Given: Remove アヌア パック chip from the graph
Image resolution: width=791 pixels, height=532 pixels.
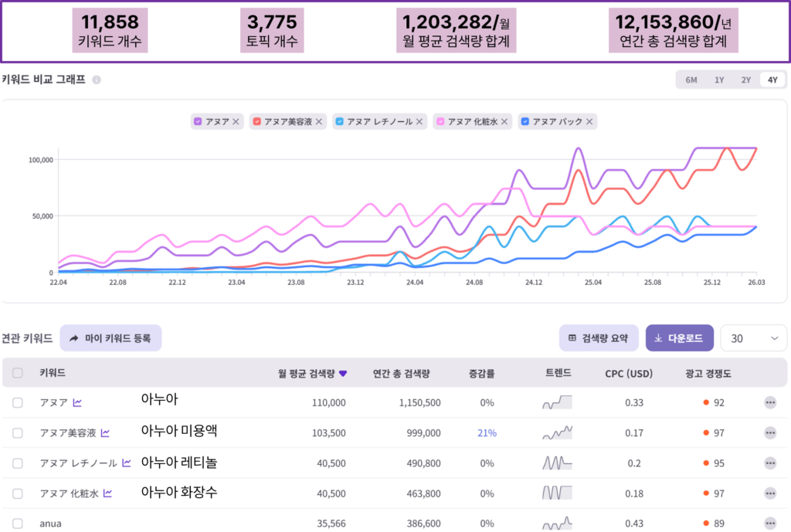Looking at the screenshot, I should [x=589, y=121].
